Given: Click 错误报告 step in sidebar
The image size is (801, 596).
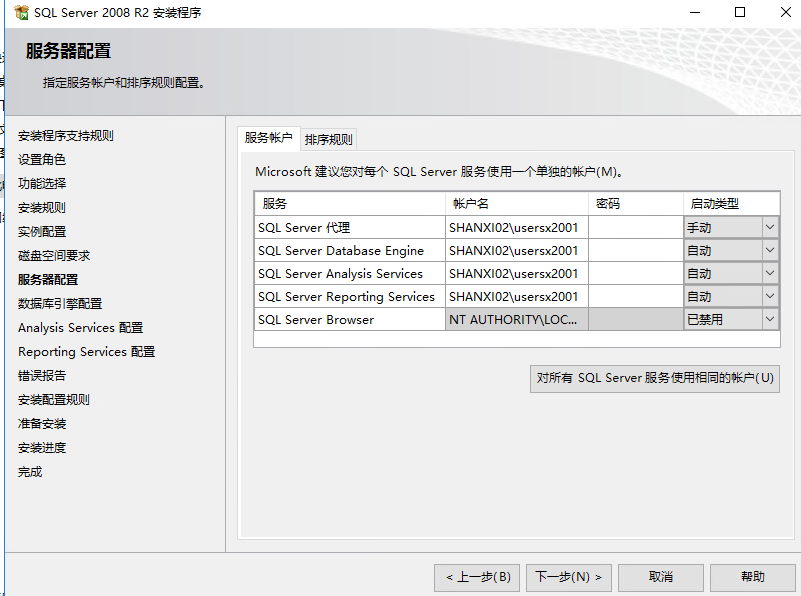Looking at the screenshot, I should (x=42, y=376).
